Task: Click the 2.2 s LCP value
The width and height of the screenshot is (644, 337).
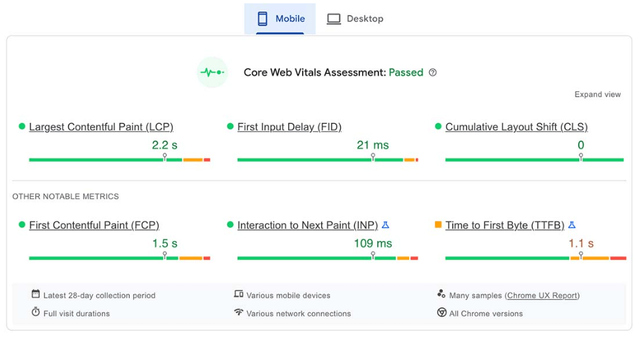Action: click(165, 145)
